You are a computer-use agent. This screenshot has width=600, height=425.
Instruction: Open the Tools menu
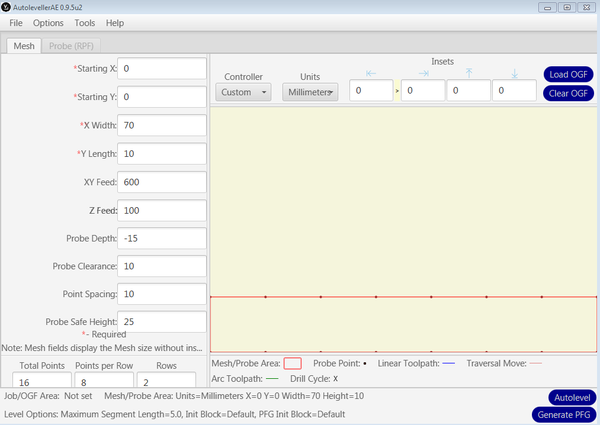pyautogui.click(x=85, y=22)
